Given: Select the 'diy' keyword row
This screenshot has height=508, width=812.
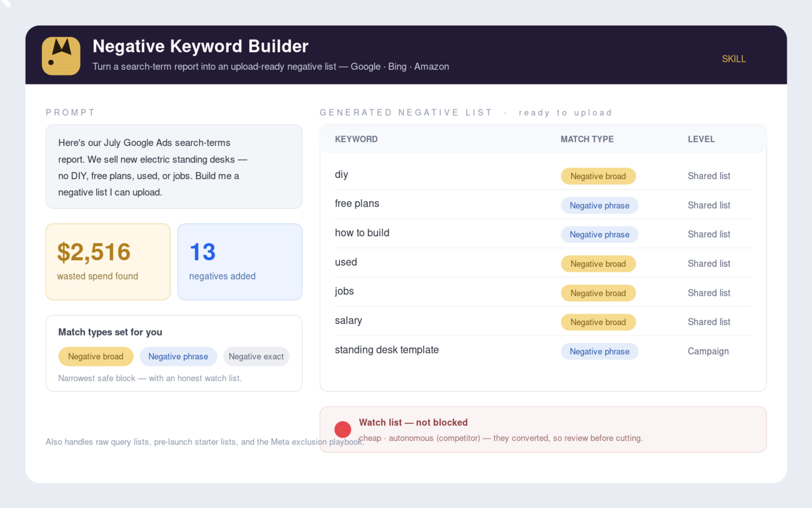Looking at the screenshot, I should click(543, 175).
